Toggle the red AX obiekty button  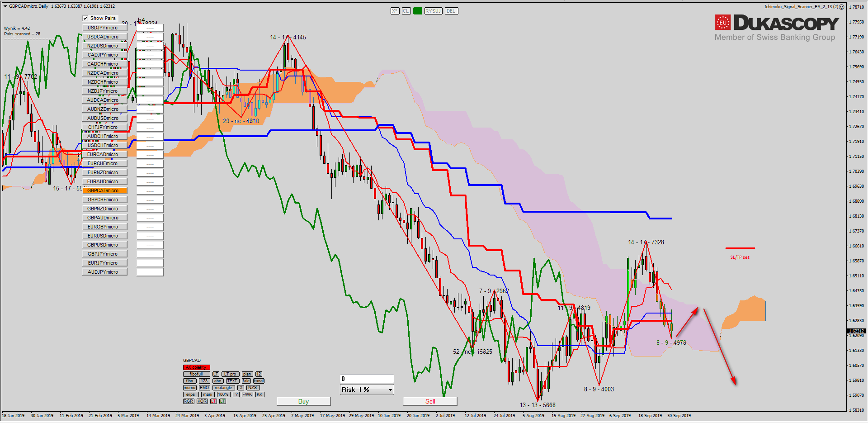click(x=196, y=367)
